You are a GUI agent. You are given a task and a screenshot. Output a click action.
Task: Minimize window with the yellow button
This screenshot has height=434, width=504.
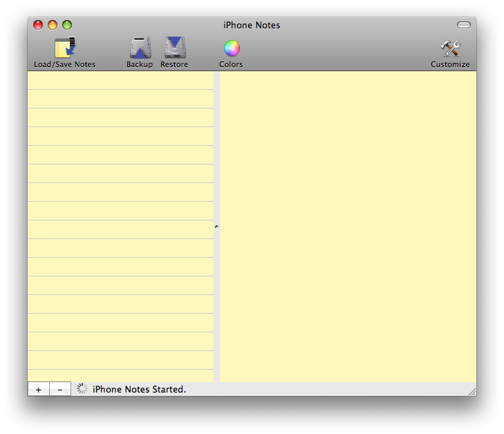53,25
